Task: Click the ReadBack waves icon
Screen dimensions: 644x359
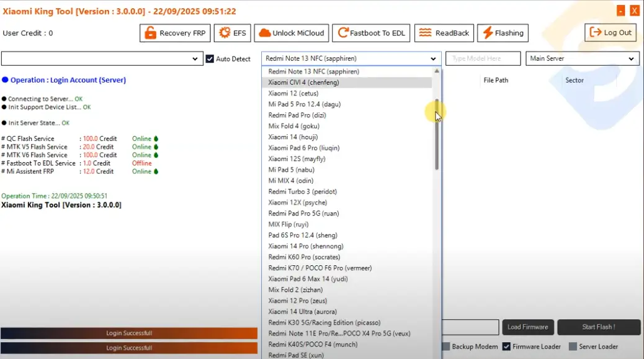Action: pyautogui.click(x=426, y=33)
